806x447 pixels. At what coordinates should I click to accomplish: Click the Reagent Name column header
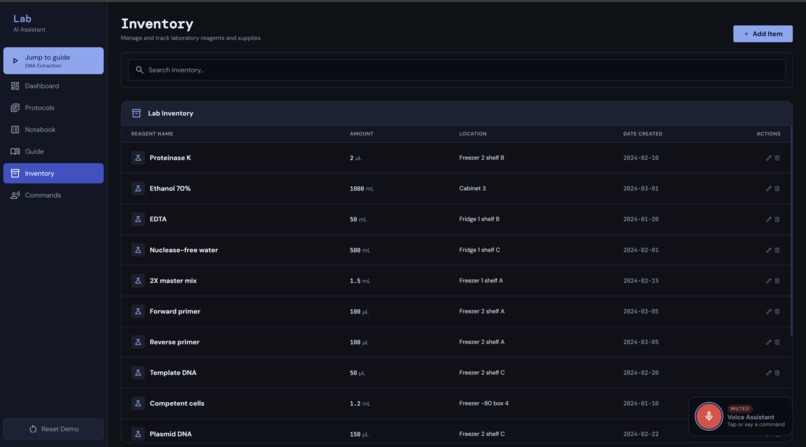pyautogui.click(x=152, y=134)
